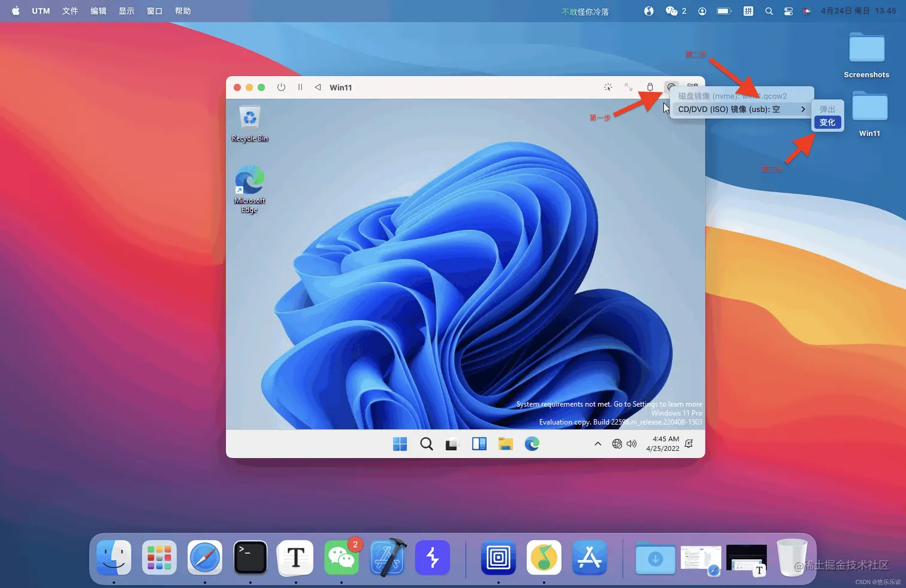Open QQ Music from the Dock
Screen dimensions: 906x588
pos(544,557)
